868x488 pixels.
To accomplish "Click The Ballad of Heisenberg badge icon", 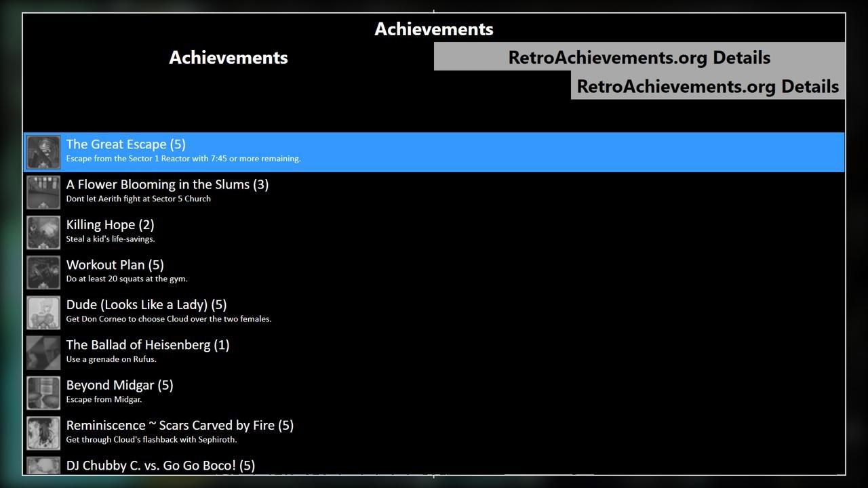I will click(43, 353).
